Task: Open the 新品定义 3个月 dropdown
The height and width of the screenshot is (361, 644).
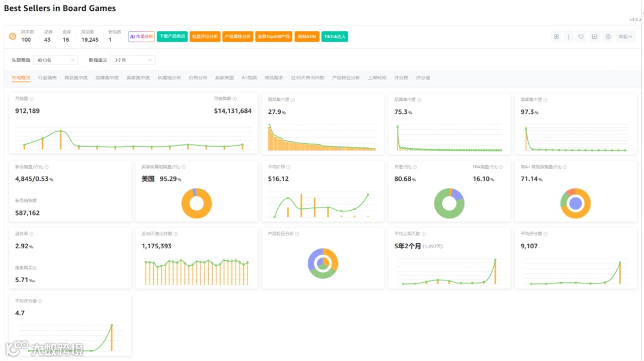Action: click(x=132, y=60)
